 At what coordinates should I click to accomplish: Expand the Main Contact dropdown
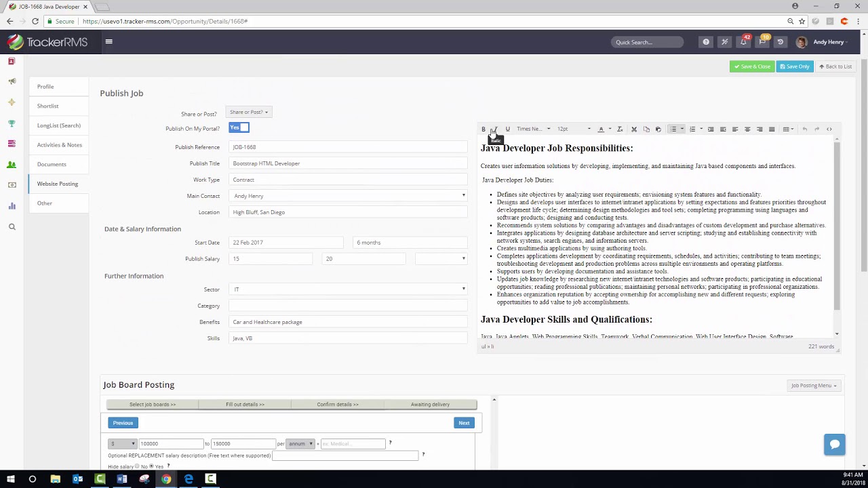[348, 196]
